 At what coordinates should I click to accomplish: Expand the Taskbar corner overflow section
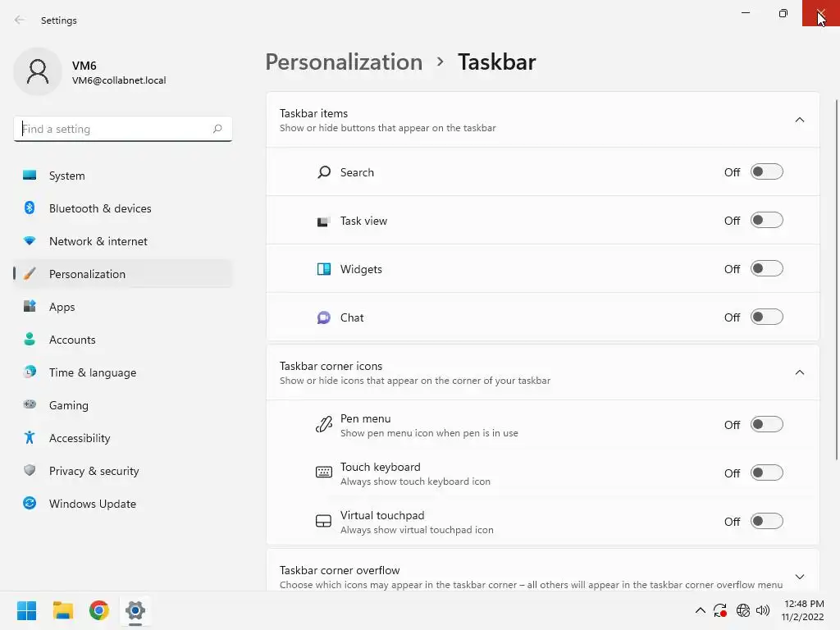pos(799,577)
